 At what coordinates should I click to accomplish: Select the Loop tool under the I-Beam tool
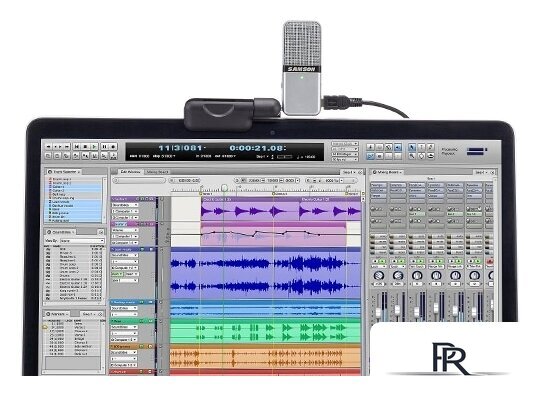click(421, 156)
